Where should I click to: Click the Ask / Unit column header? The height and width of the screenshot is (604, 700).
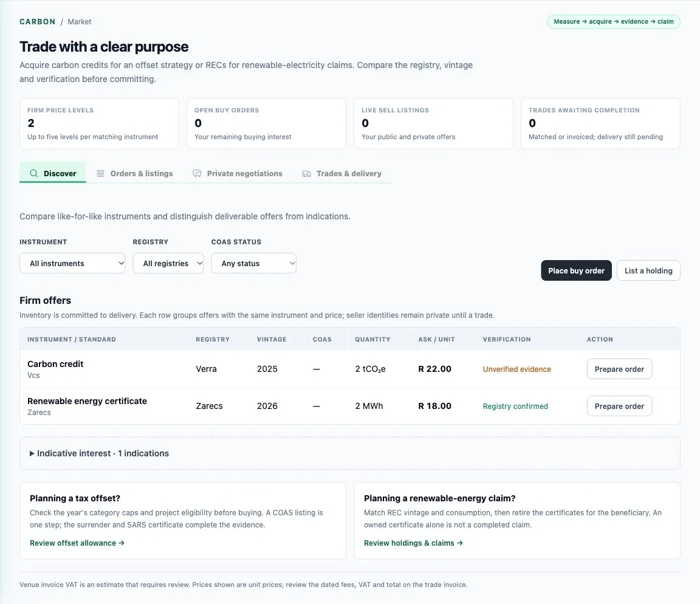click(436, 339)
